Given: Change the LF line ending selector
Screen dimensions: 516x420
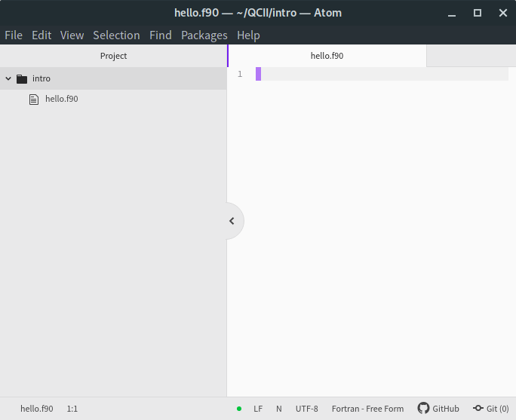Looking at the screenshot, I should tap(258, 409).
